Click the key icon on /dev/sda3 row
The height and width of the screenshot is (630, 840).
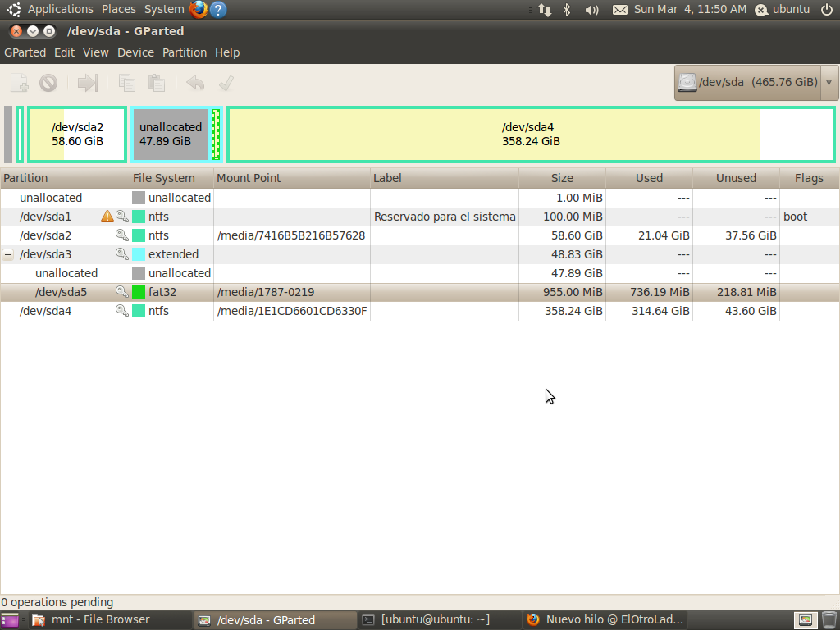tap(122, 254)
